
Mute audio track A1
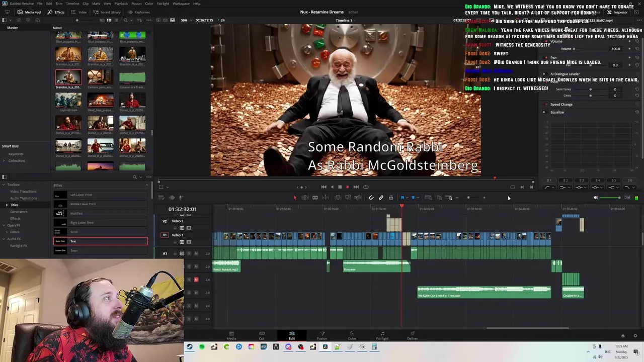(x=196, y=253)
